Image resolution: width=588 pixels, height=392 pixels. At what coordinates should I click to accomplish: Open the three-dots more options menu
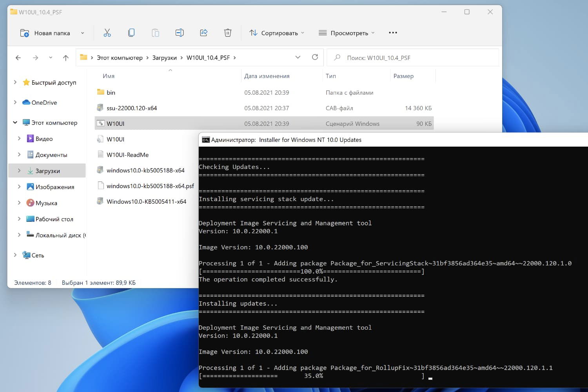pos(393,33)
